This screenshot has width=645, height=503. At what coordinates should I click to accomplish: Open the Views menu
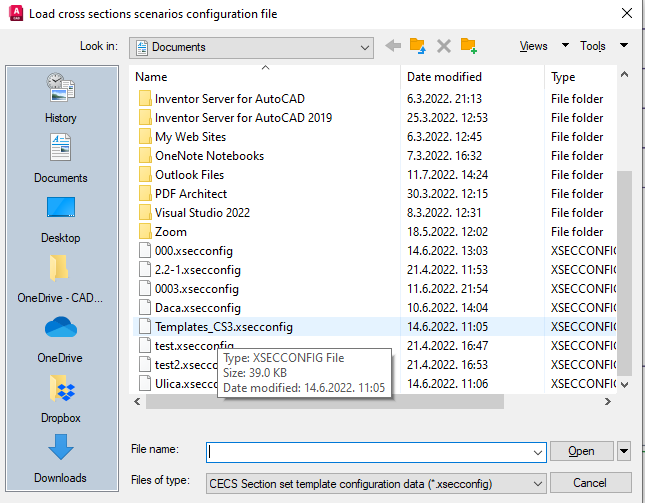[x=534, y=46]
